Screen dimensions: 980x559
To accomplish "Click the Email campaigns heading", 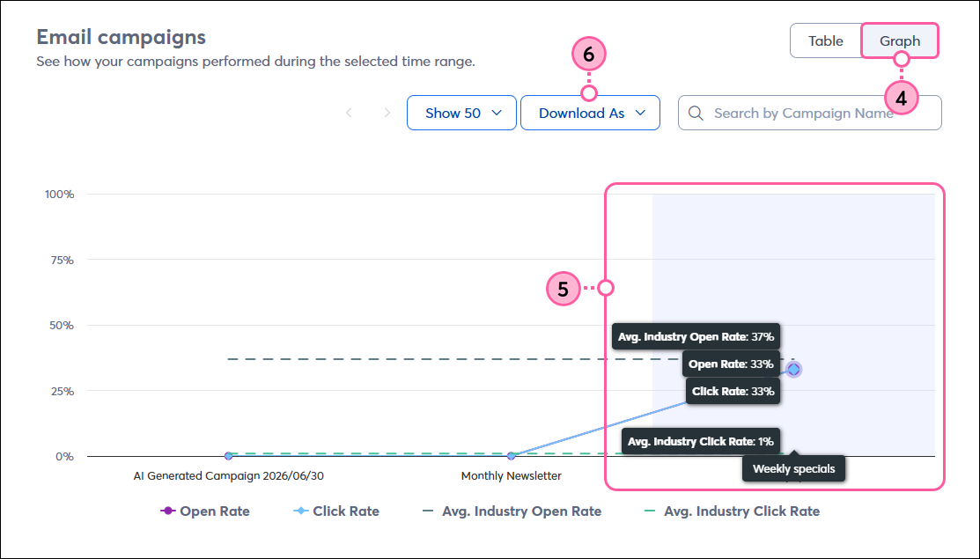I will pos(122,37).
